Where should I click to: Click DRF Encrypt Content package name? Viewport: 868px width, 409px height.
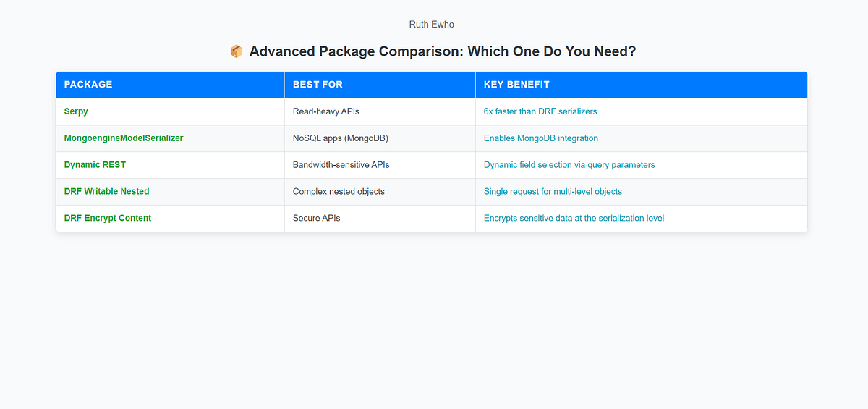click(108, 218)
